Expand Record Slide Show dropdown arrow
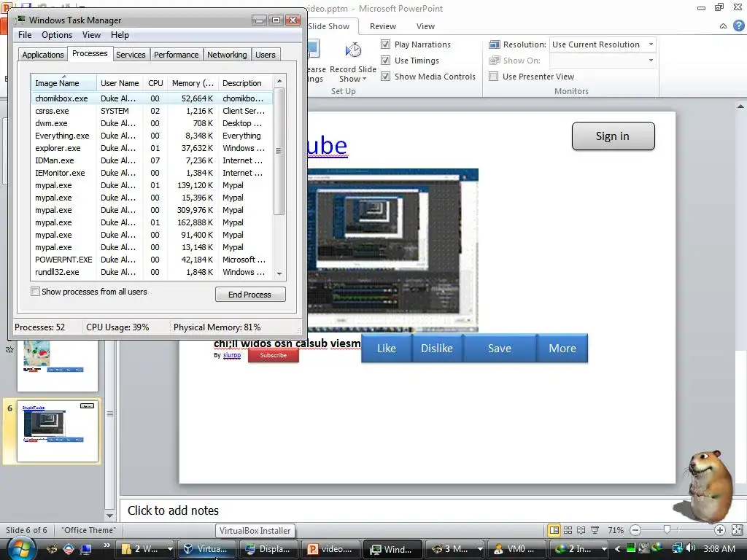The width and height of the screenshot is (747, 560). point(365,79)
